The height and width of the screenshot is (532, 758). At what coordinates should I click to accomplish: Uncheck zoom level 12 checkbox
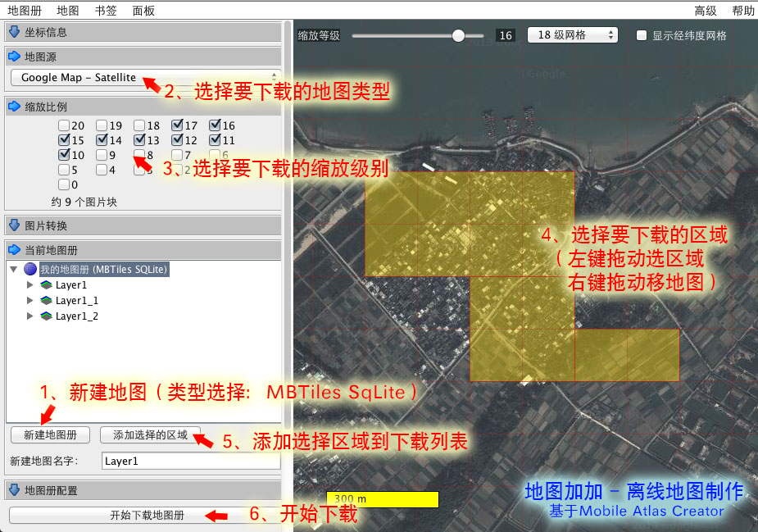tap(177, 140)
